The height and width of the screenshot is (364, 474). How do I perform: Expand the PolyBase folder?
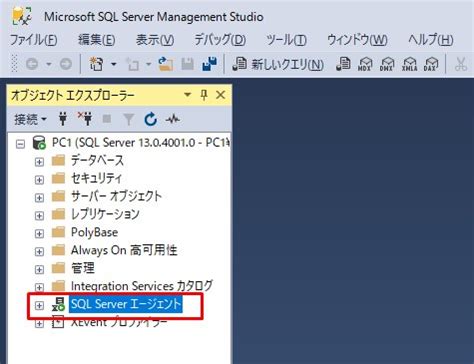[39, 234]
